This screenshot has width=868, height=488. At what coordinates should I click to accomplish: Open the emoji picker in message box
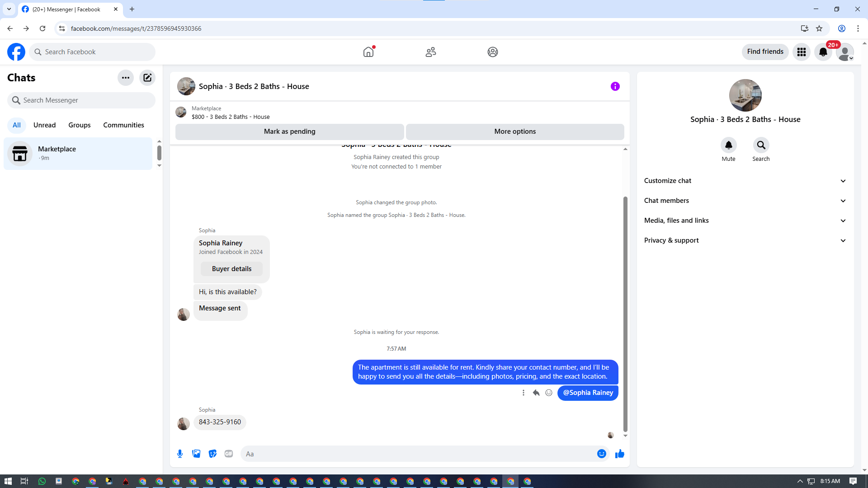(602, 454)
